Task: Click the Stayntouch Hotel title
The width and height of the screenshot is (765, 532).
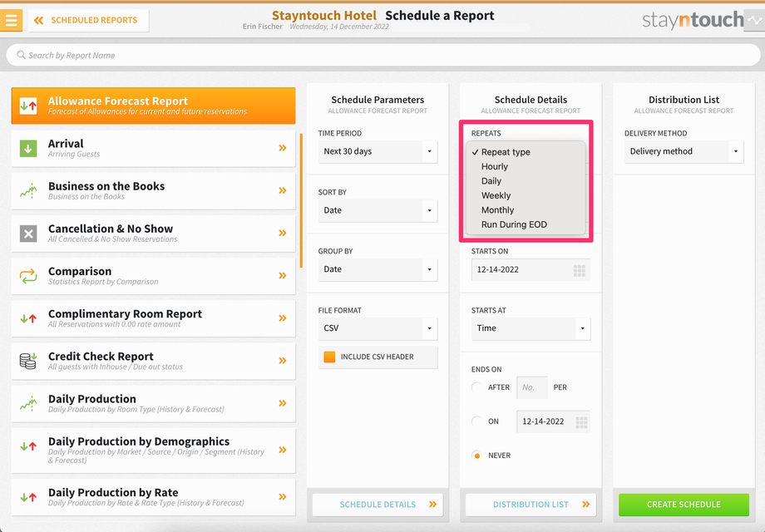Action: 324,16
